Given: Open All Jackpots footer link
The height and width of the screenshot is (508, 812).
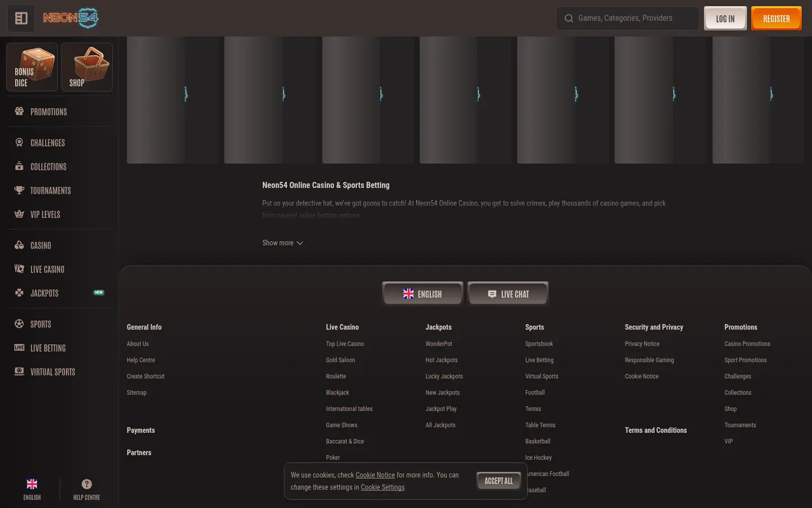Looking at the screenshot, I should click(440, 425).
